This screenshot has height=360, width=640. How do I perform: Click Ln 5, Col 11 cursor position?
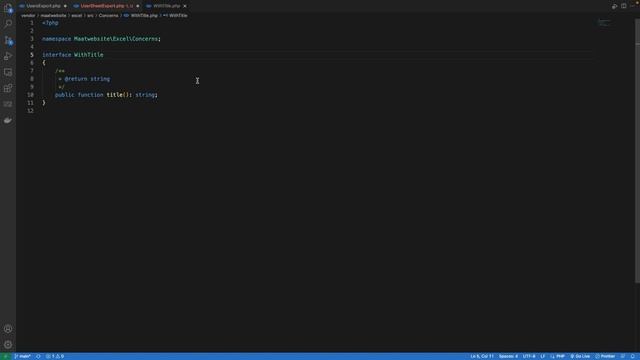point(482,356)
